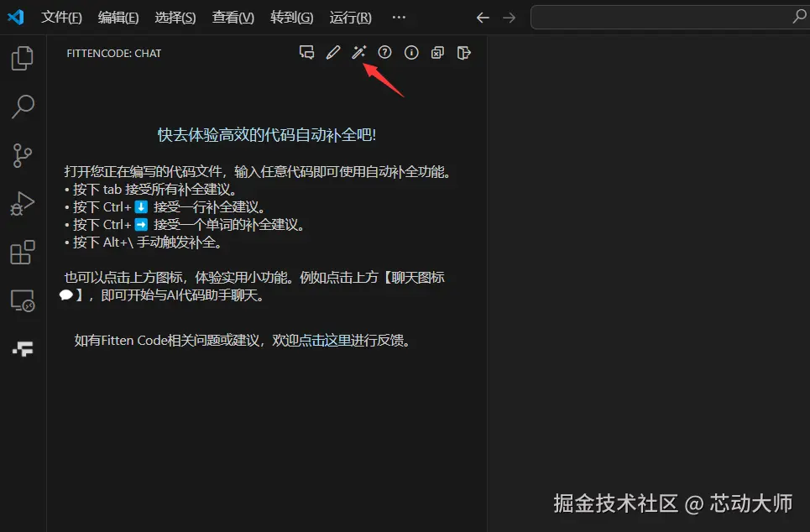Click the pencil edit icon in Fitten toolbar
This screenshot has height=532, width=810.
[x=333, y=52]
